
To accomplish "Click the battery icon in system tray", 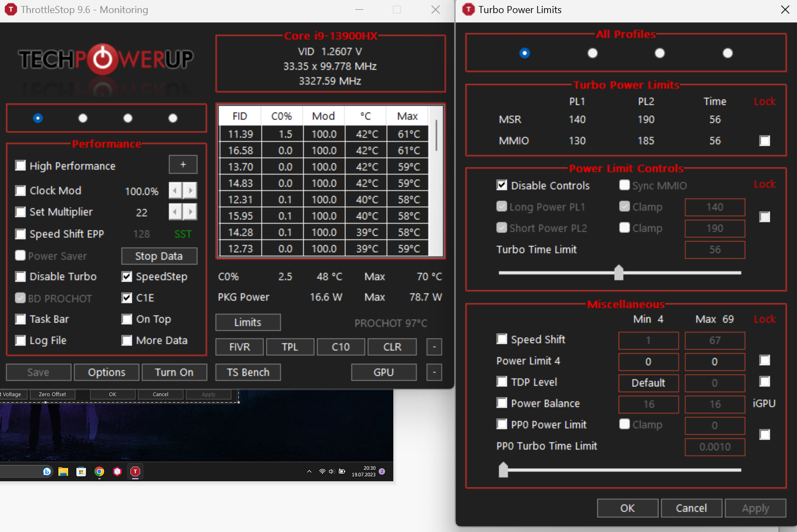I will tap(342, 471).
